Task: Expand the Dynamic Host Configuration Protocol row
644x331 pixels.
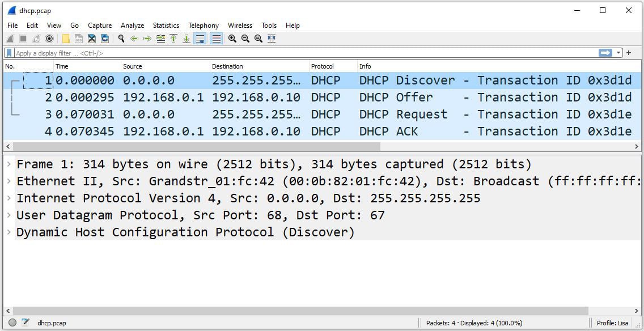Action: point(9,232)
